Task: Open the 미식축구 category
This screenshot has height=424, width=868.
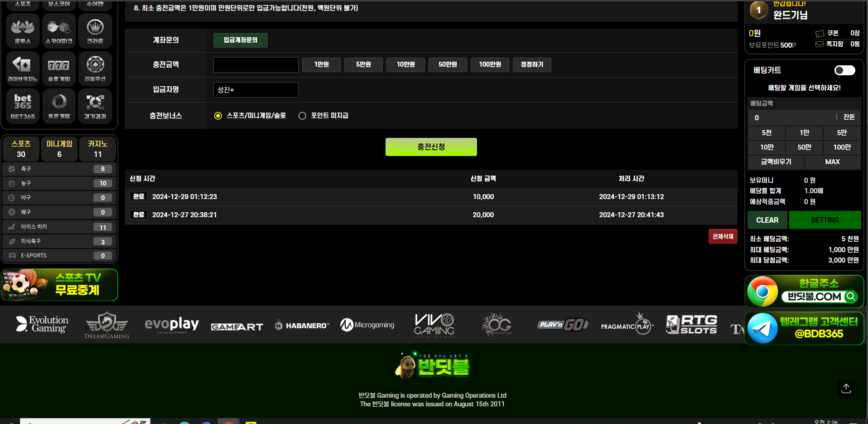Action: 59,241
